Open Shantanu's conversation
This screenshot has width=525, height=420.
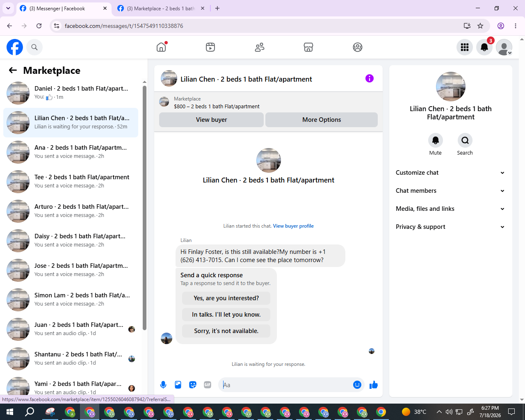click(71, 359)
